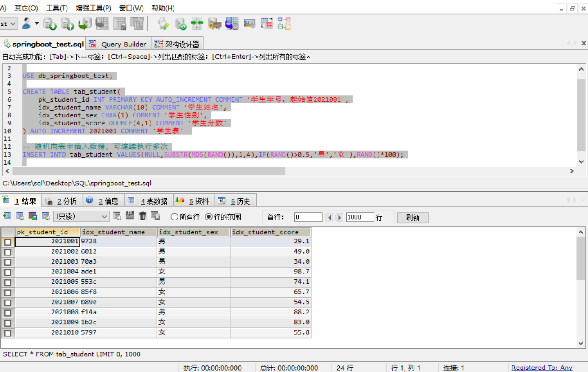Viewport: 588px width, 372px height.
Task: Close the query tab with X
Action: coord(584,43)
